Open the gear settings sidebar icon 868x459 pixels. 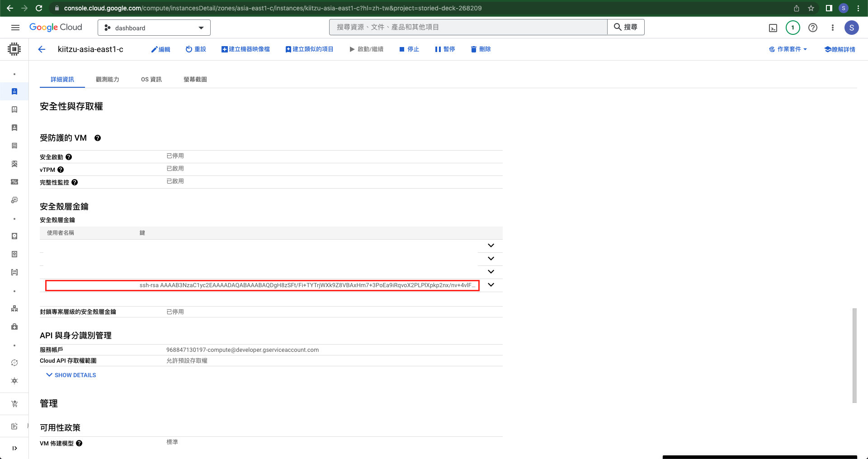(14, 381)
